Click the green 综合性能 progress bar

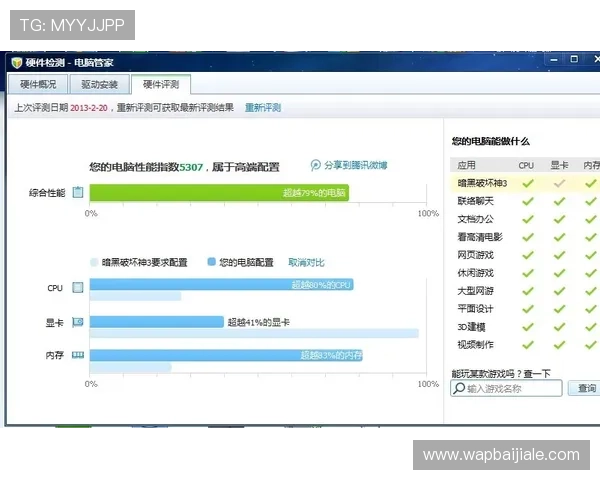coord(219,193)
